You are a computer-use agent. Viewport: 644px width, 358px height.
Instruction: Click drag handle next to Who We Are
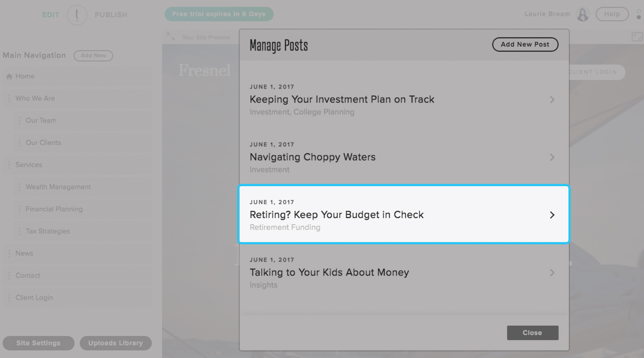pos(9,98)
